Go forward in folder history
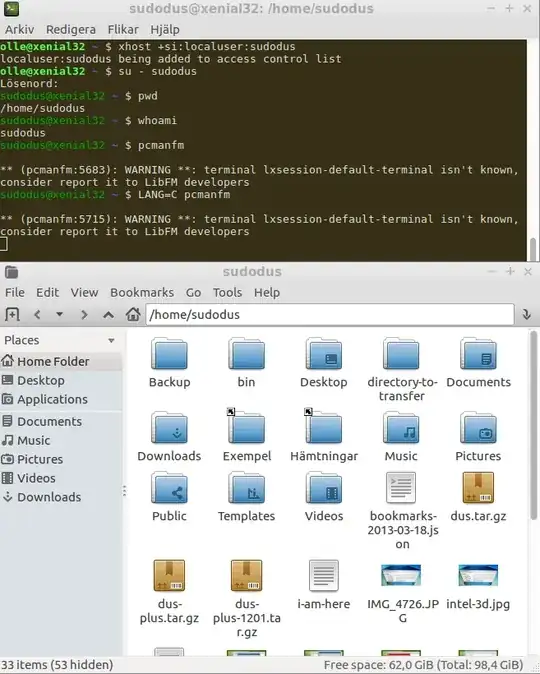The image size is (540, 674). pos(84,315)
